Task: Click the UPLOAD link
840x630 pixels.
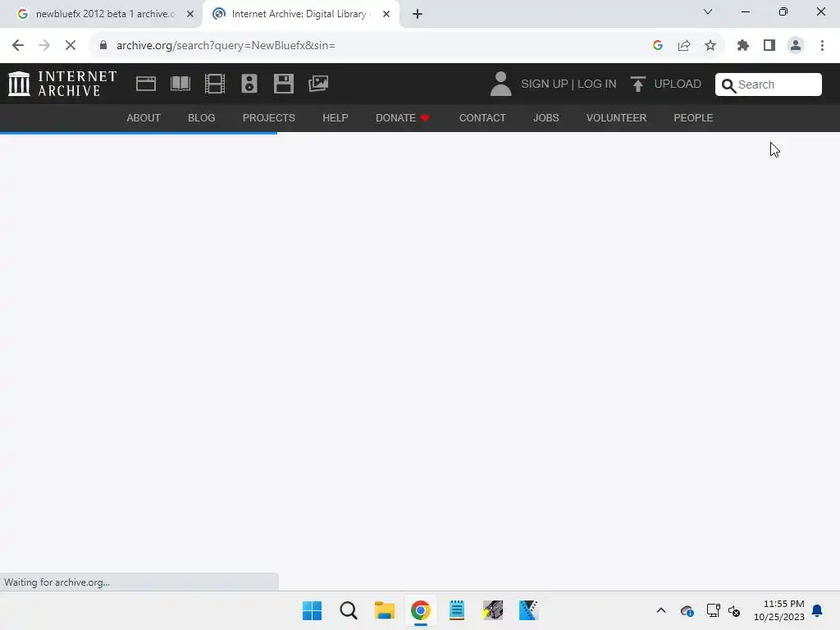Action: (677, 84)
